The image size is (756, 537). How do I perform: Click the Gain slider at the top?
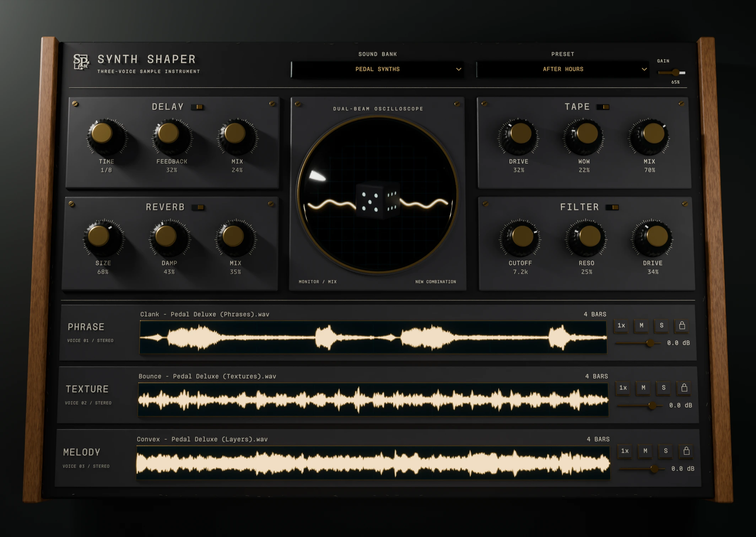pyautogui.click(x=671, y=73)
